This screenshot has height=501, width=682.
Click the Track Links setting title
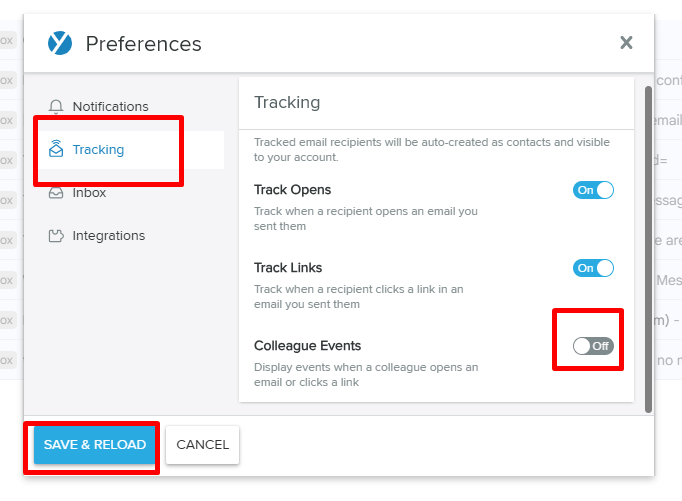click(288, 267)
